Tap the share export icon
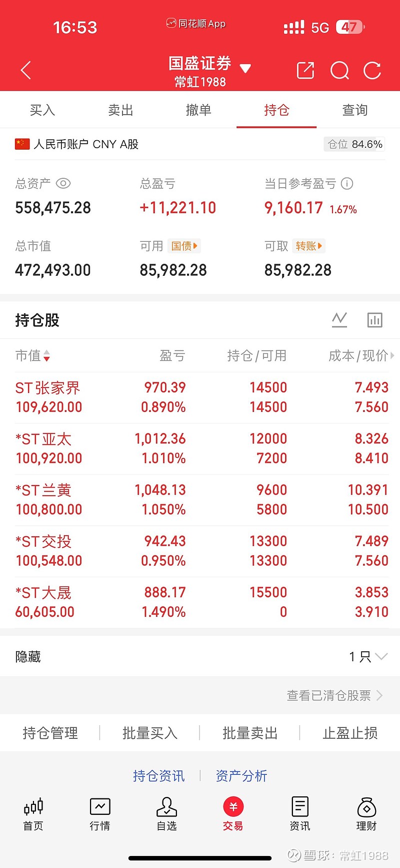 (x=305, y=71)
